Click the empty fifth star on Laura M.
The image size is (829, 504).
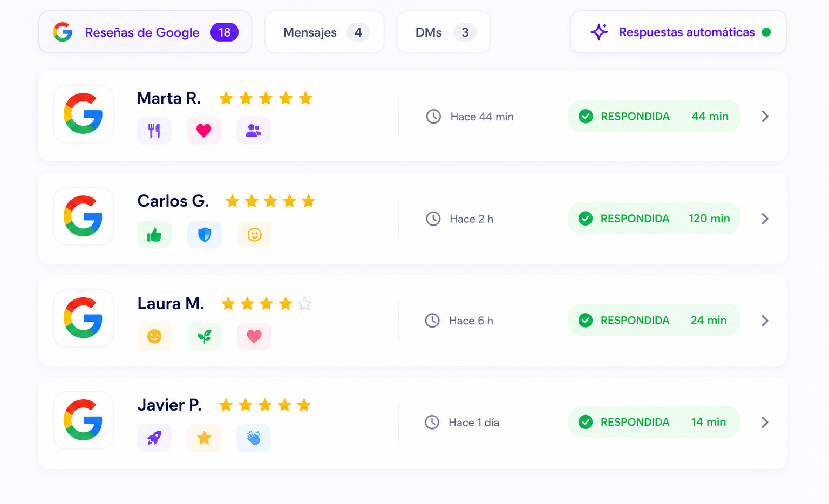[x=305, y=304]
